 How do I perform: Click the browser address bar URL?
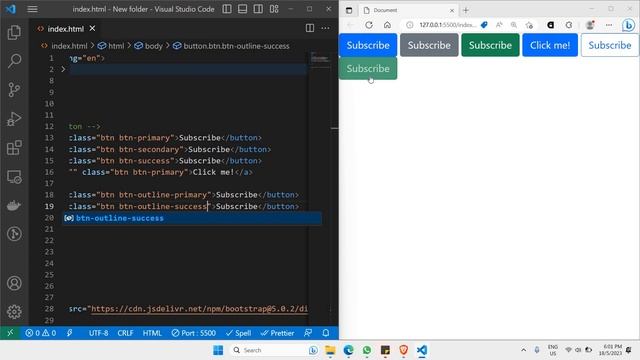pyautogui.click(x=447, y=25)
